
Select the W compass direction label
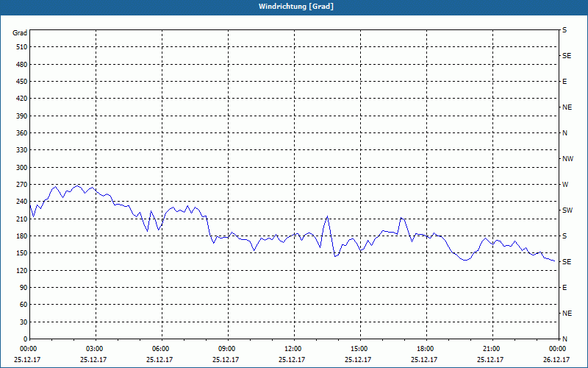point(565,185)
